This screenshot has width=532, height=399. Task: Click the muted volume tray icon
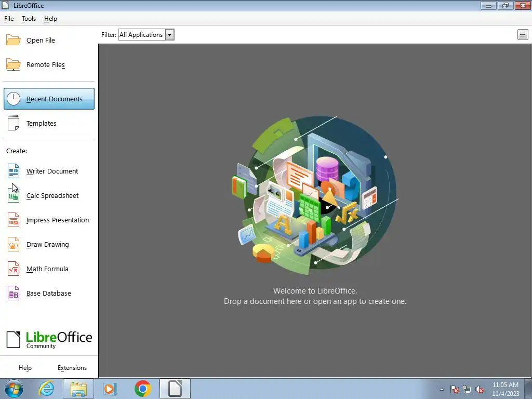[x=480, y=389]
